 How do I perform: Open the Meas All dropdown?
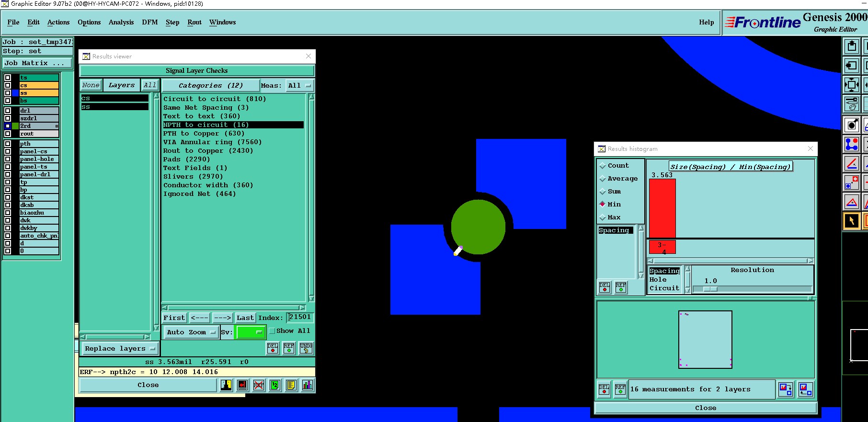click(x=299, y=86)
